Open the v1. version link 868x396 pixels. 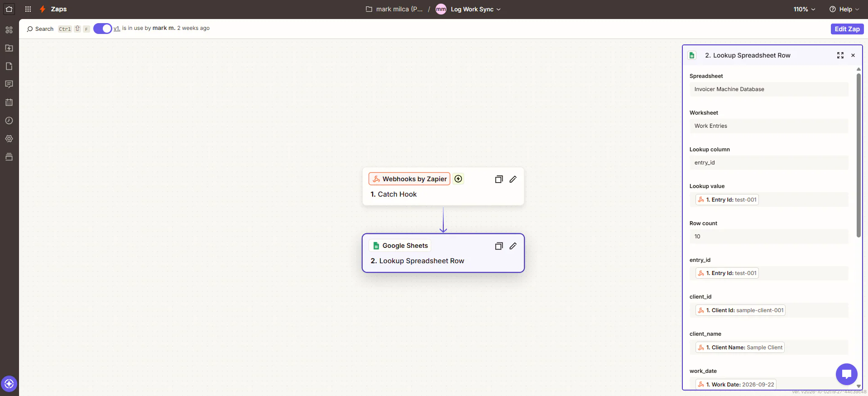[x=117, y=28]
